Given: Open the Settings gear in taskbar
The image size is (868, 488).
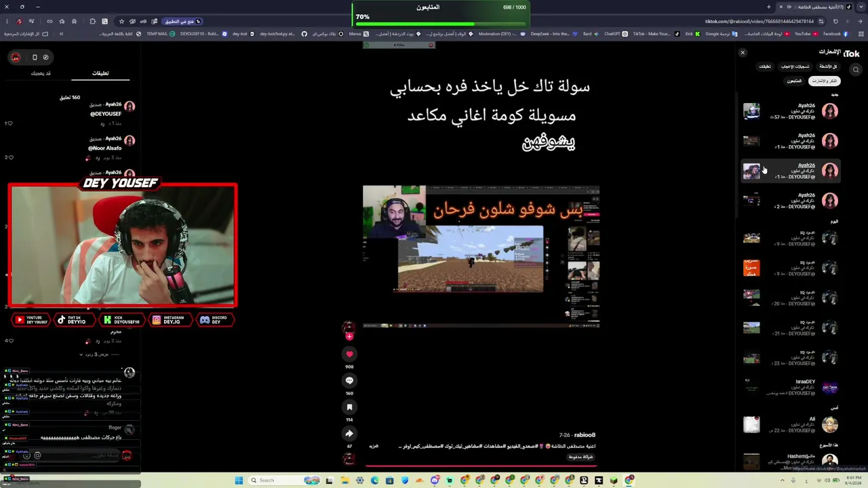Looking at the screenshot, I should click(359, 481).
